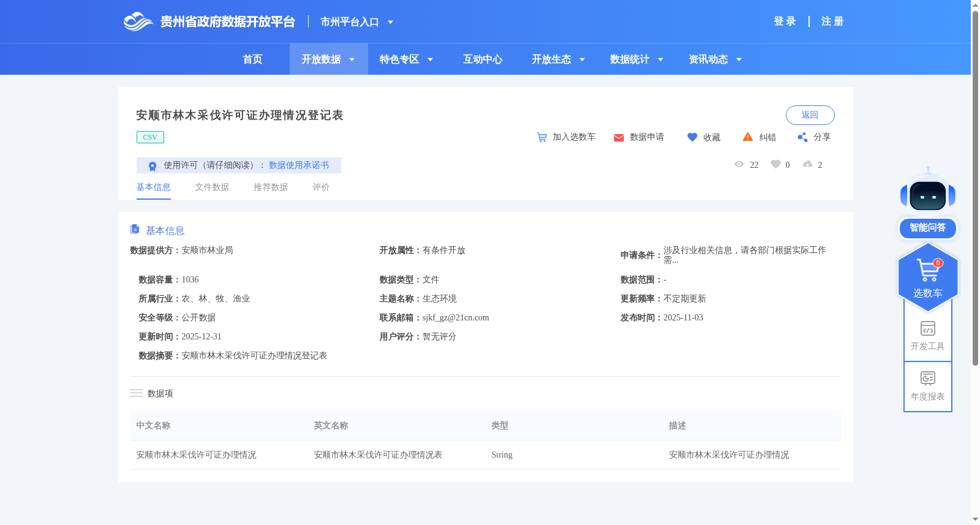
Task: Open the 智能问答 robot assistant
Action: [927, 202]
